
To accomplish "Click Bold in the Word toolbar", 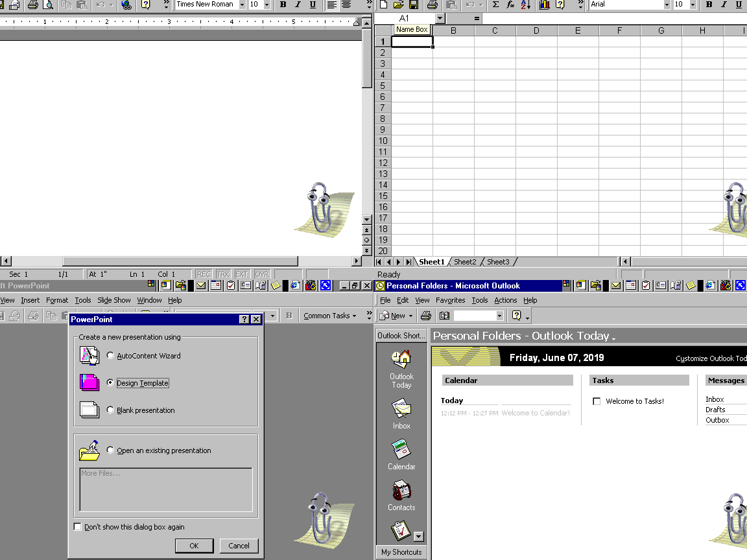I will pyautogui.click(x=283, y=5).
